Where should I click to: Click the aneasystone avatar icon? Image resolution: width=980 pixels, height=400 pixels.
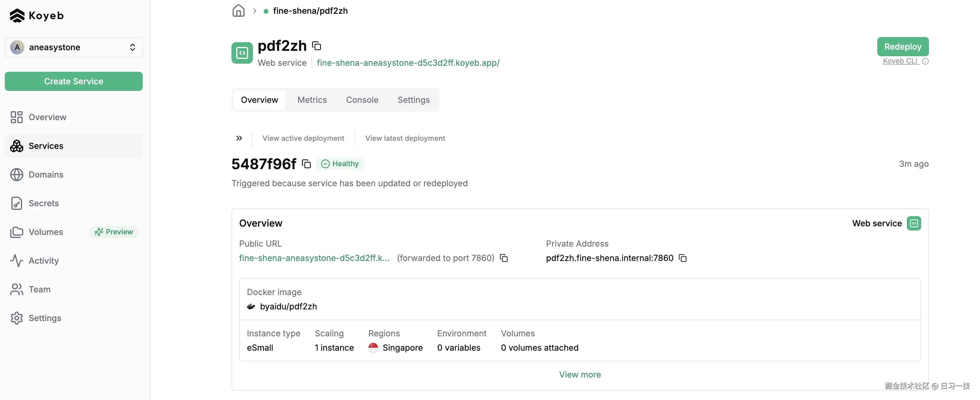[17, 47]
